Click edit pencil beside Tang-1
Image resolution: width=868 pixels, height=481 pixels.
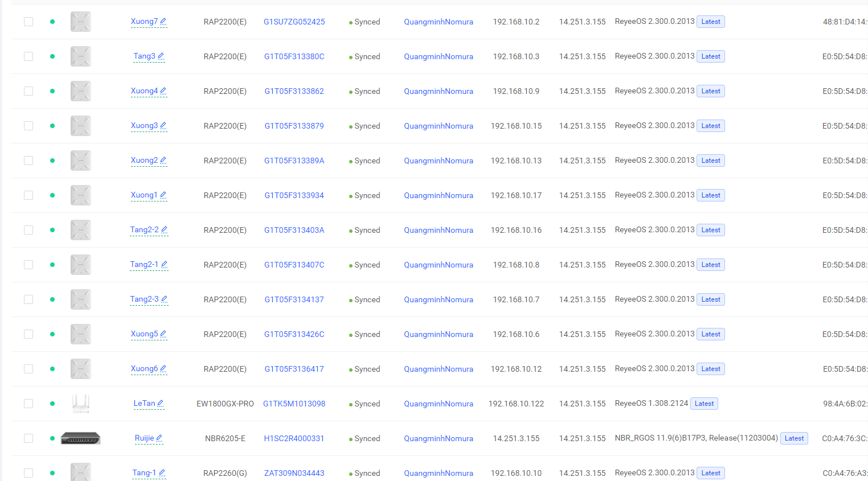[162, 473]
